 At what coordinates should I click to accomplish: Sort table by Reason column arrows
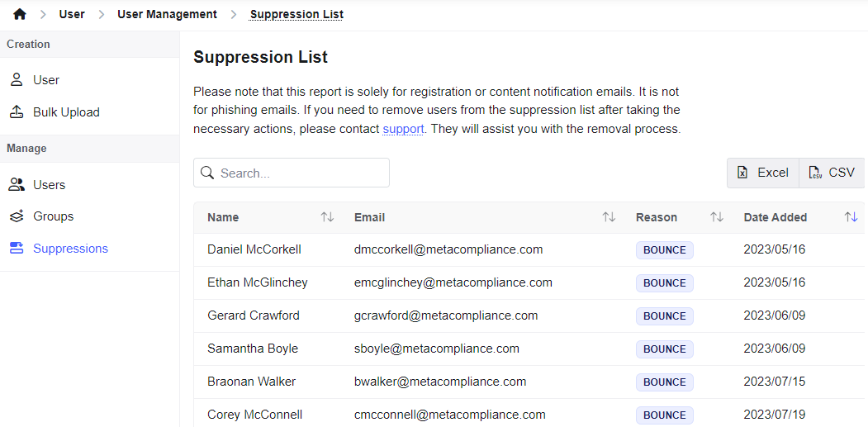point(717,217)
